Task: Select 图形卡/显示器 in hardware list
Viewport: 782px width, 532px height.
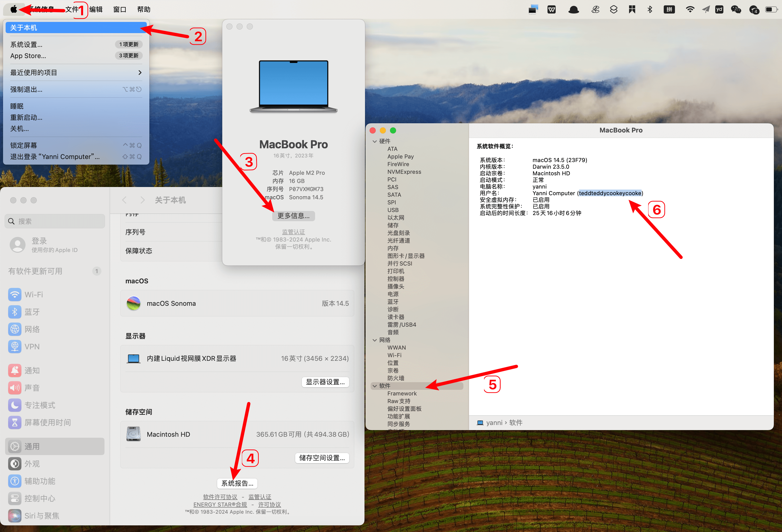Action: pos(406,256)
